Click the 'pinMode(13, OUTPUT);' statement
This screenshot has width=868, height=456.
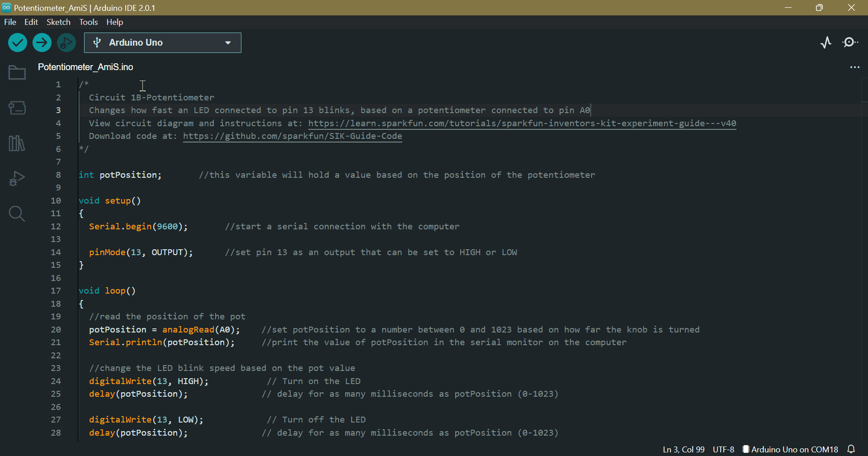[141, 252]
